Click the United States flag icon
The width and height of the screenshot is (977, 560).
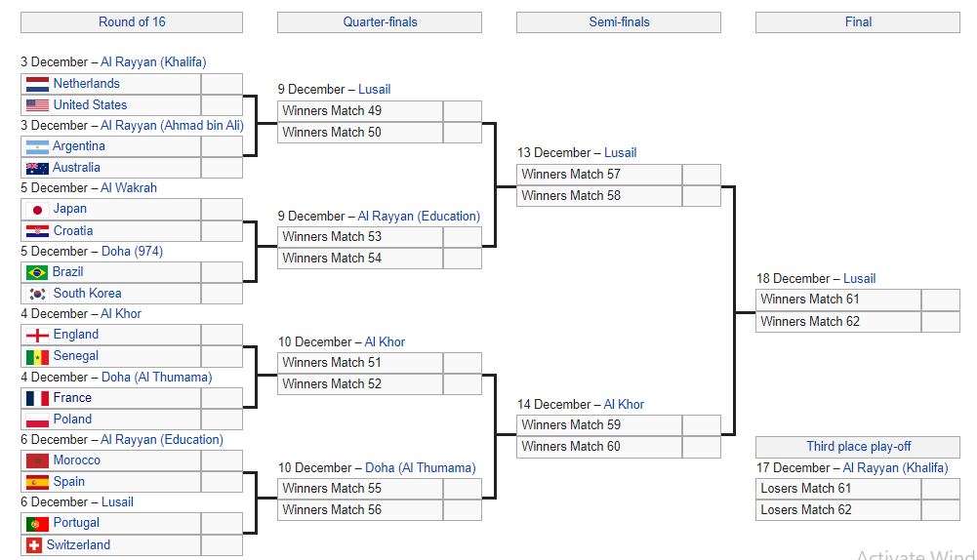[x=37, y=105]
